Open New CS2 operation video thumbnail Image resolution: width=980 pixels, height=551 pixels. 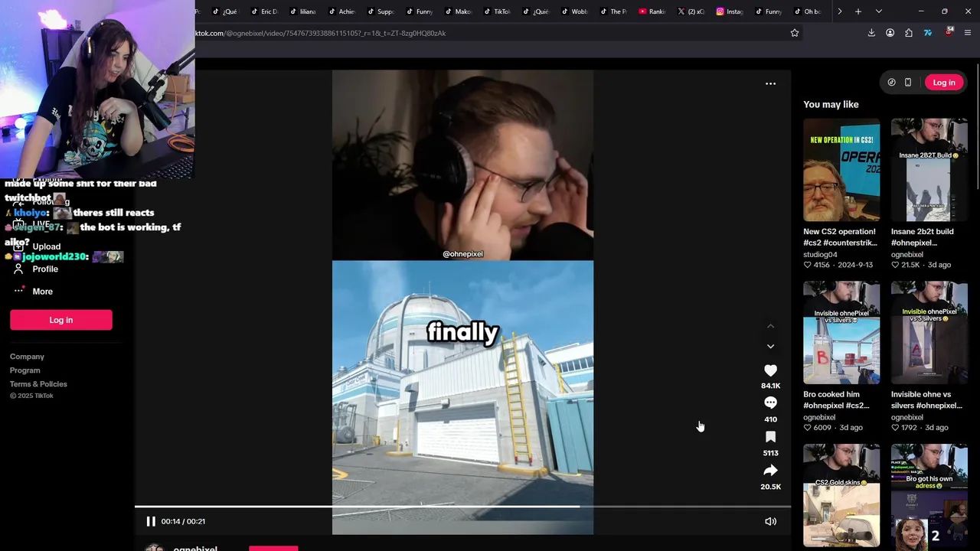[x=841, y=170]
